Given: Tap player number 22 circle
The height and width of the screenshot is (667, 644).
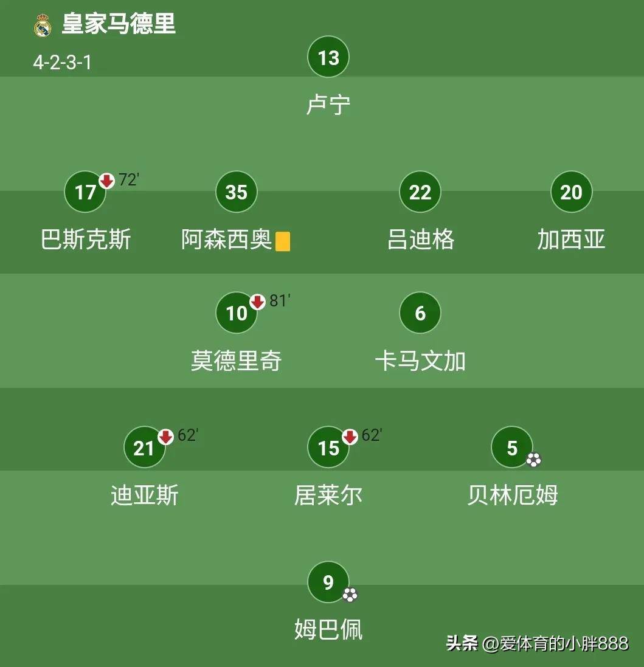Looking at the screenshot, I should (420, 192).
